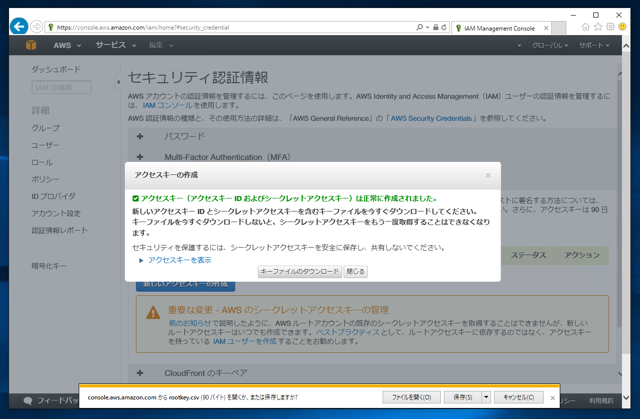The image size is (640, 419).
Task: Open the account name dropdown arrow
Action: (x=519, y=45)
